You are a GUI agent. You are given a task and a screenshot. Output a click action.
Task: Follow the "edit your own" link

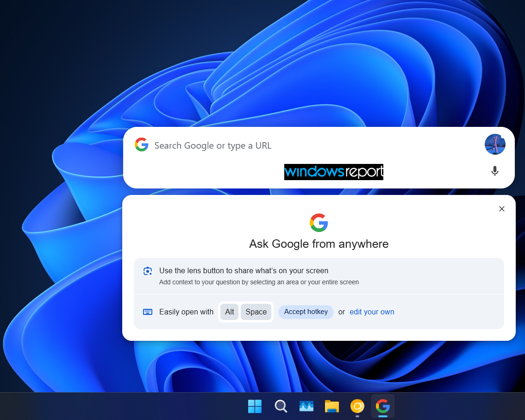pos(372,312)
